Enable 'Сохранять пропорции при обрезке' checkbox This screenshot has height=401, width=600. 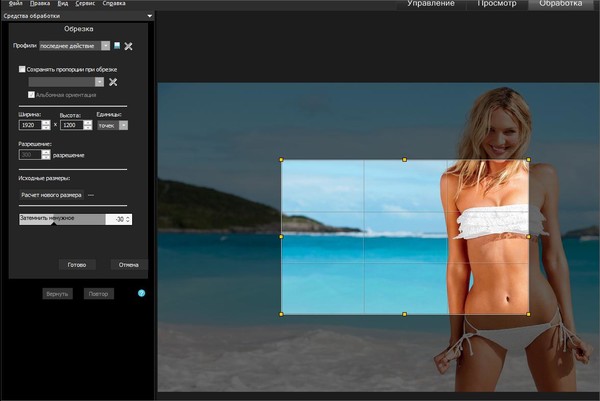click(x=22, y=69)
